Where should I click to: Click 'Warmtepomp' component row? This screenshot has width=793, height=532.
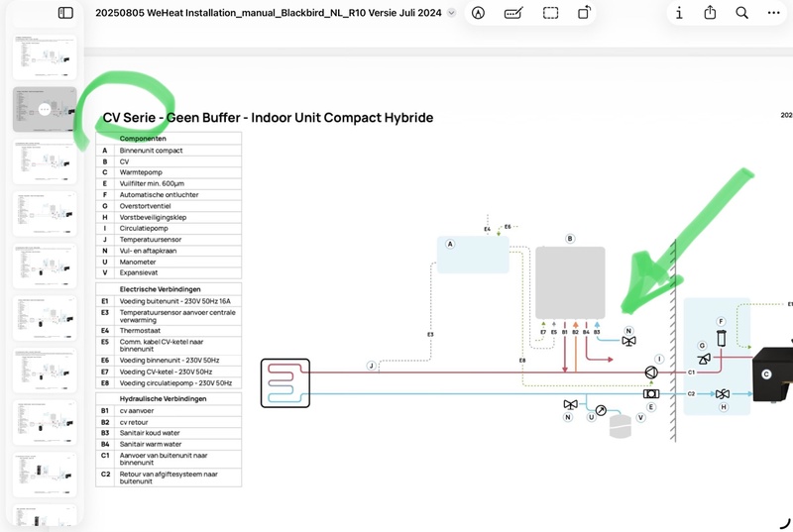[169, 172]
